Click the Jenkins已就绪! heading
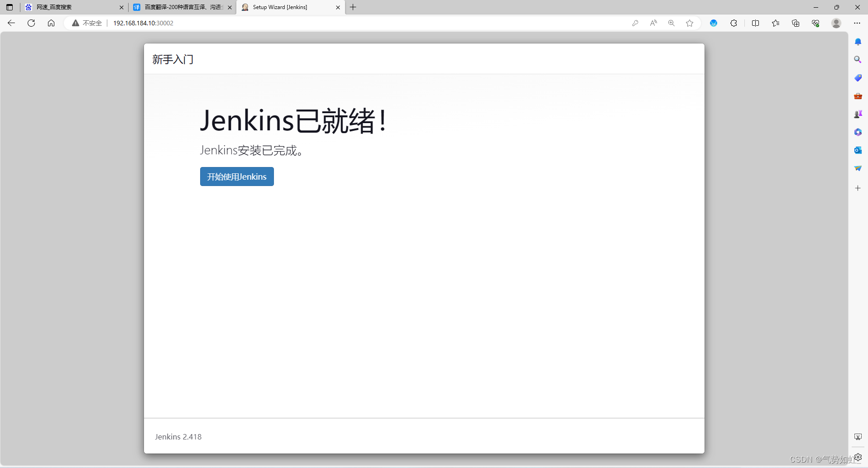 click(x=294, y=120)
